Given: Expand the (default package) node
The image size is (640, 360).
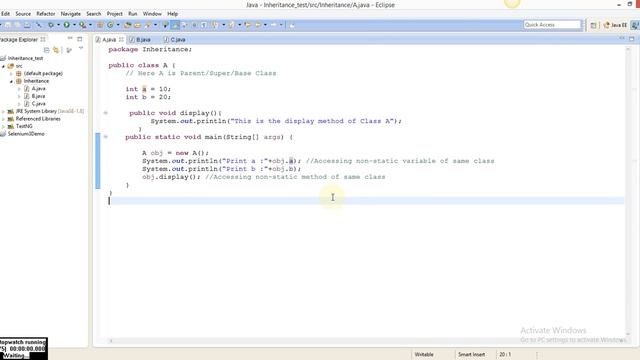Looking at the screenshot, I should coord(11,74).
